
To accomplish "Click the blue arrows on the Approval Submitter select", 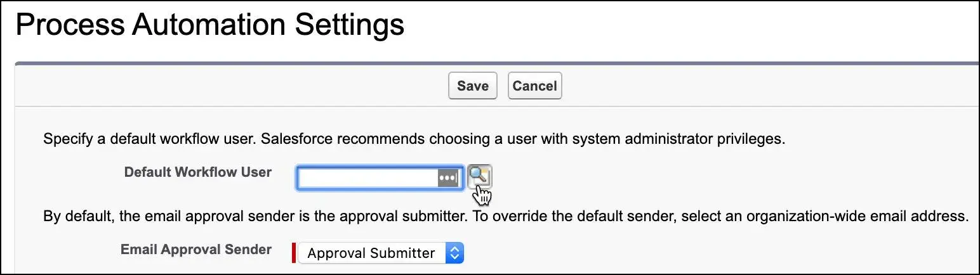I will point(454,253).
